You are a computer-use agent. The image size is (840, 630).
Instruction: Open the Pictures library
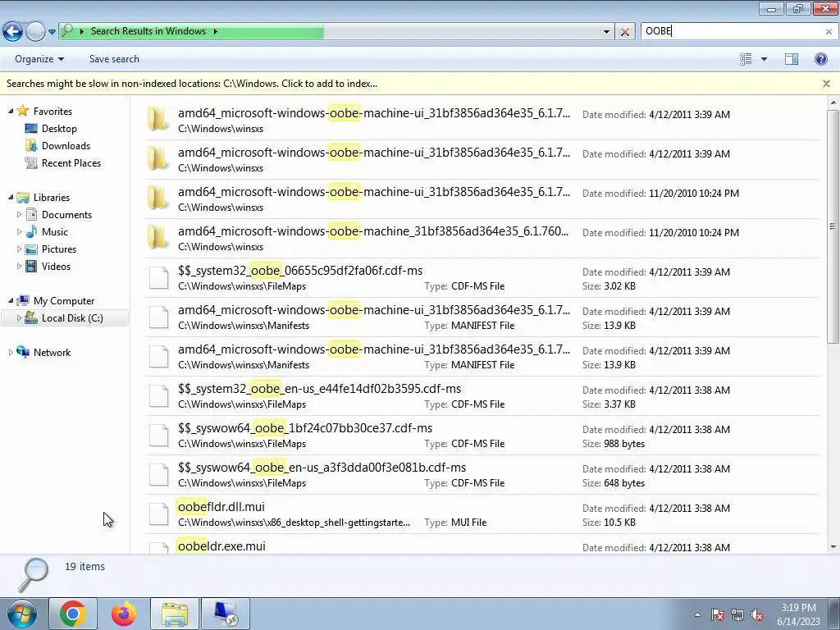59,249
